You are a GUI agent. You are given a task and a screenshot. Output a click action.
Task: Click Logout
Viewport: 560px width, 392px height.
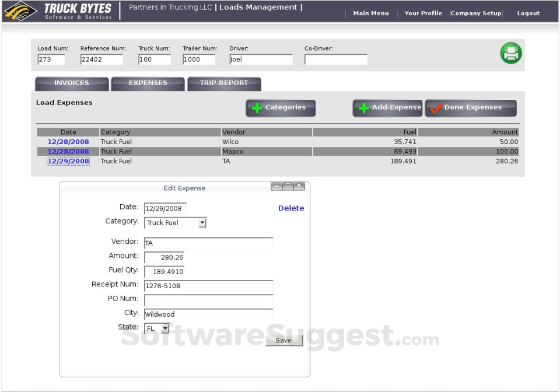[528, 12]
